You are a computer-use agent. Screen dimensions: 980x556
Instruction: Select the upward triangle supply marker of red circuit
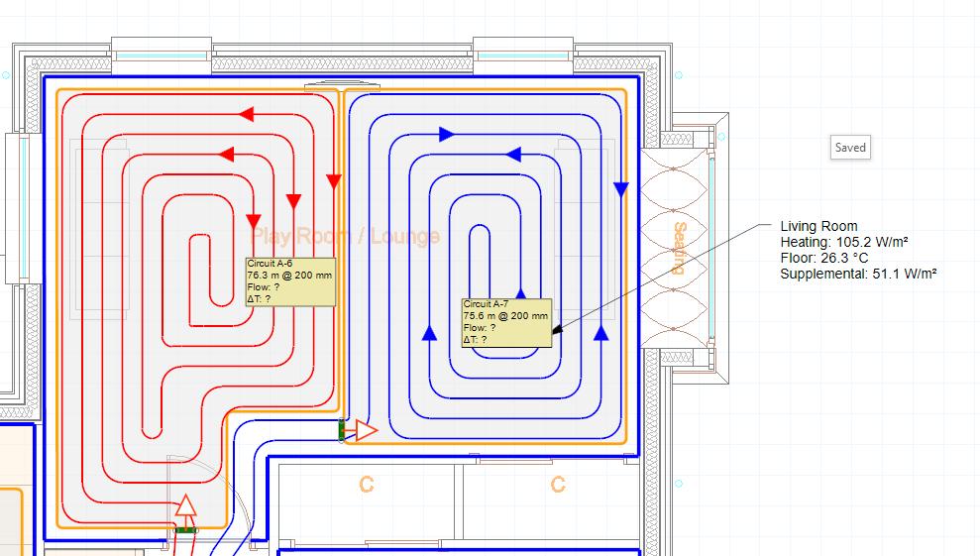pos(185,505)
